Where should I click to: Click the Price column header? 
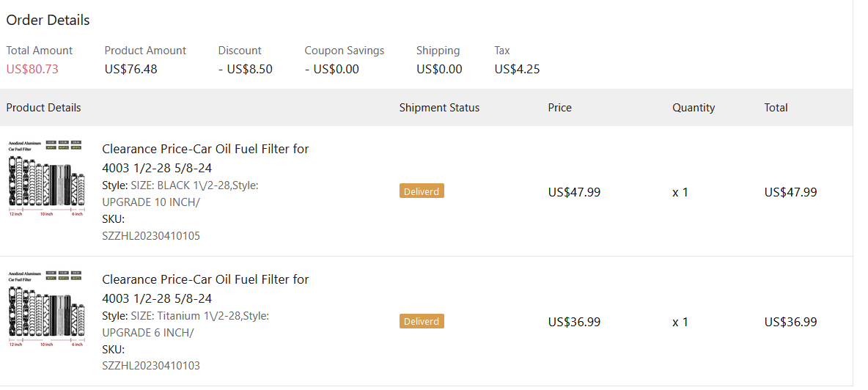[559, 108]
